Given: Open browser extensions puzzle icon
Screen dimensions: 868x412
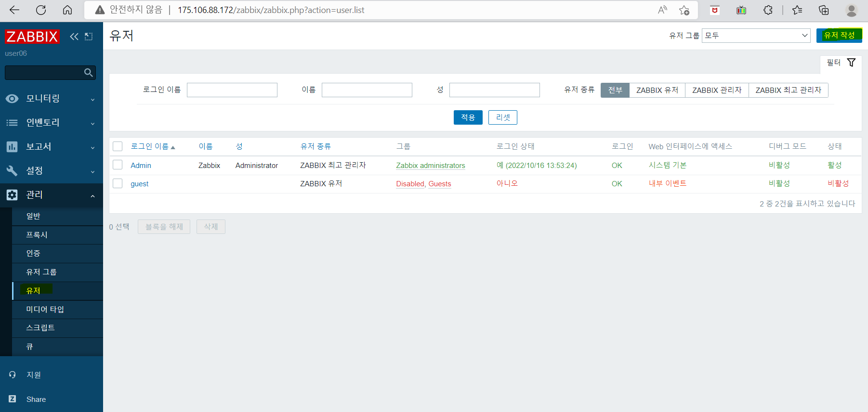Looking at the screenshot, I should coord(768,10).
